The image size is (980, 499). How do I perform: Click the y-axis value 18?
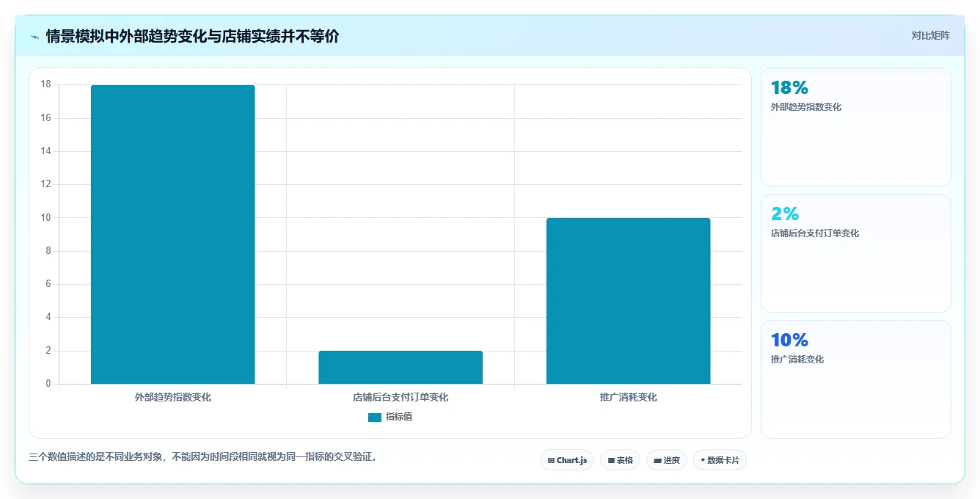coord(46,84)
